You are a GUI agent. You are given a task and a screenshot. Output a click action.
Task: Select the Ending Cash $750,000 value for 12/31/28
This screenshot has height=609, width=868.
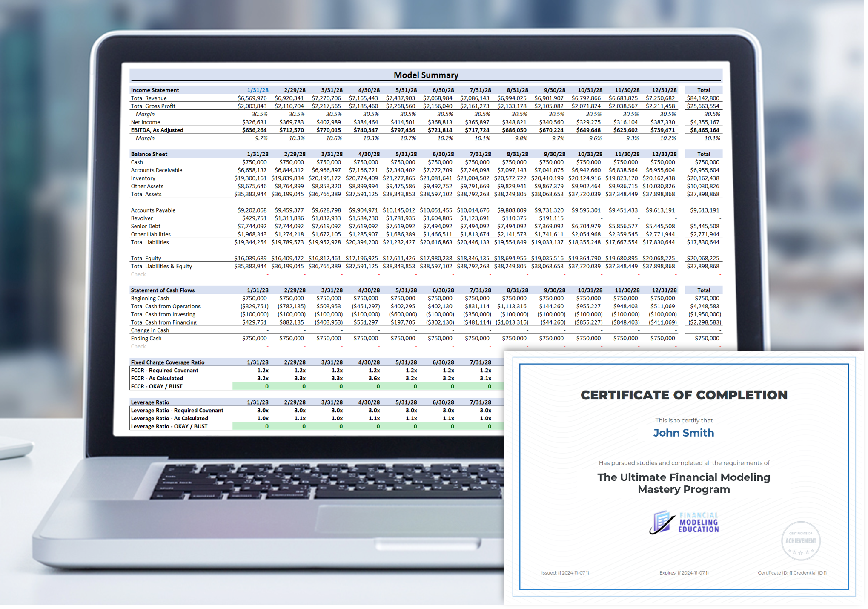(x=662, y=338)
